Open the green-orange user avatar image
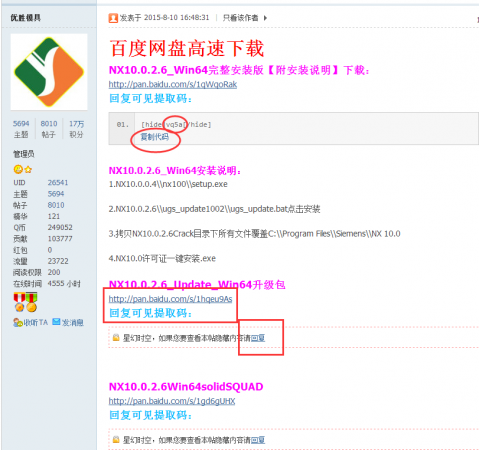Screen dimensions: 479x450 tap(49, 72)
